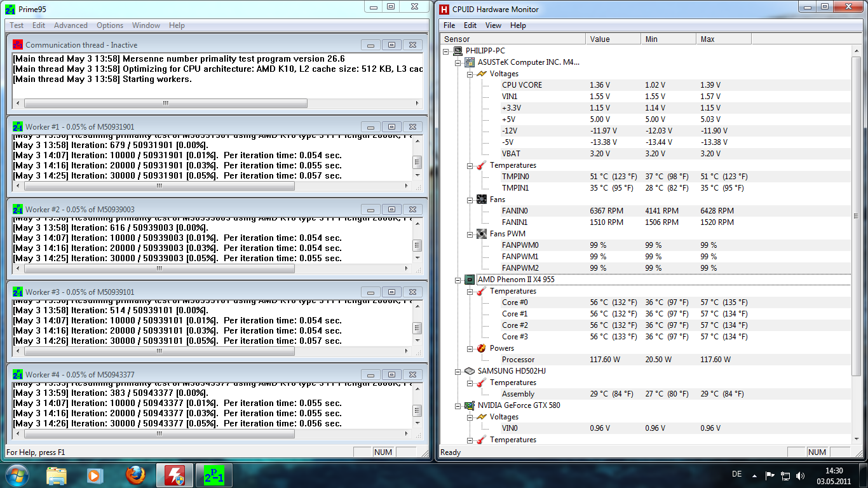Click the Value column header
Screen dimensions: 868x488
point(613,39)
